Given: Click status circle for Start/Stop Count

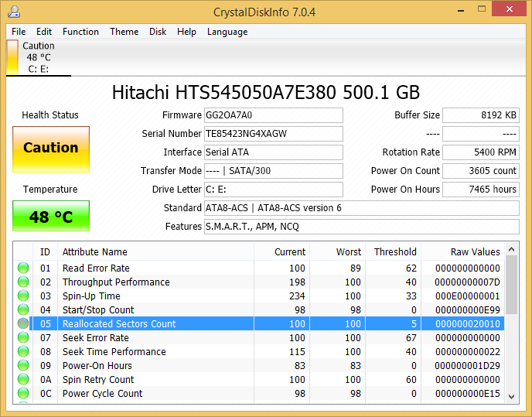Looking at the screenshot, I should pos(23,309).
